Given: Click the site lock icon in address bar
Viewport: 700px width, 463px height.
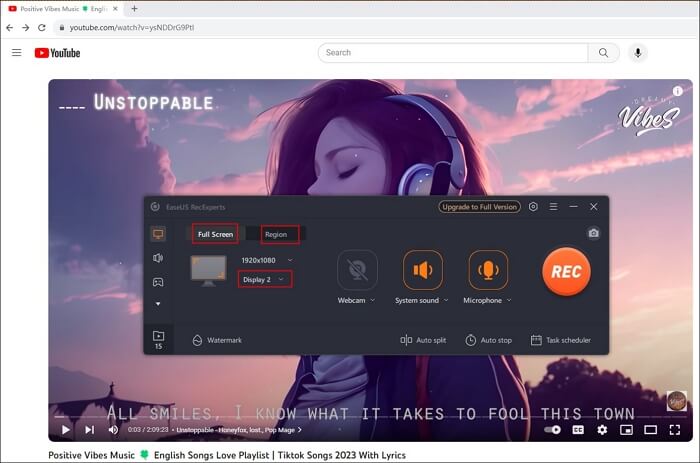Looking at the screenshot, I should point(62,28).
